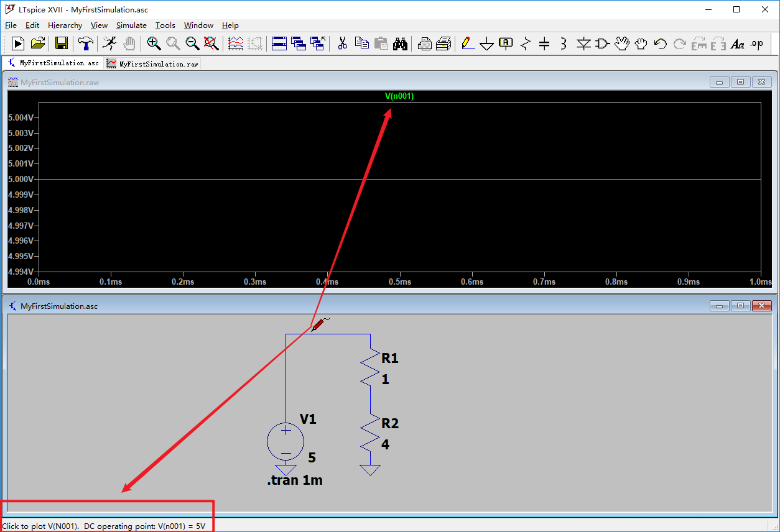Viewport: 780px width, 532px height.
Task: Open the View menu
Action: coord(99,25)
